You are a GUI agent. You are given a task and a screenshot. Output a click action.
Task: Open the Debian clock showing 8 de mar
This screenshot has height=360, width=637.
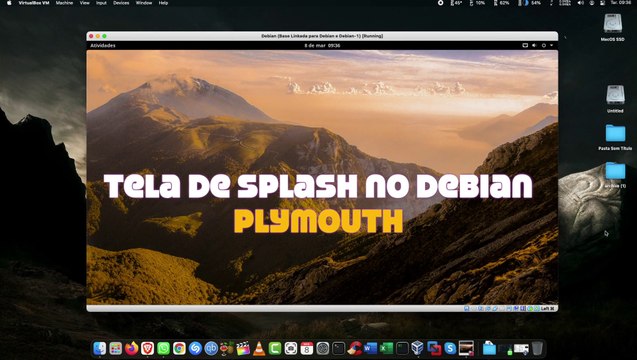(322, 46)
